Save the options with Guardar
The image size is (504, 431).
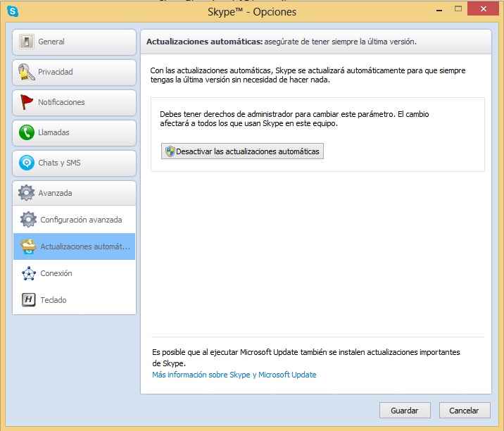[x=404, y=411]
